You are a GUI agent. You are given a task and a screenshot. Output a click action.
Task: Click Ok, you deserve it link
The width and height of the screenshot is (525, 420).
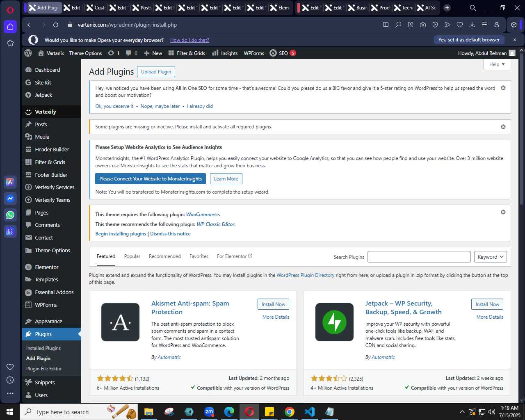click(114, 106)
